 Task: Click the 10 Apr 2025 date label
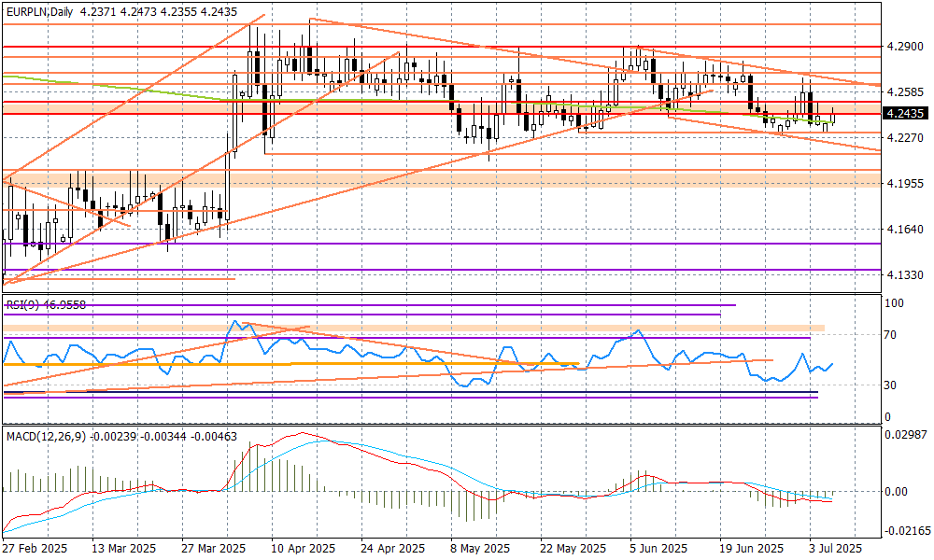[304, 549]
